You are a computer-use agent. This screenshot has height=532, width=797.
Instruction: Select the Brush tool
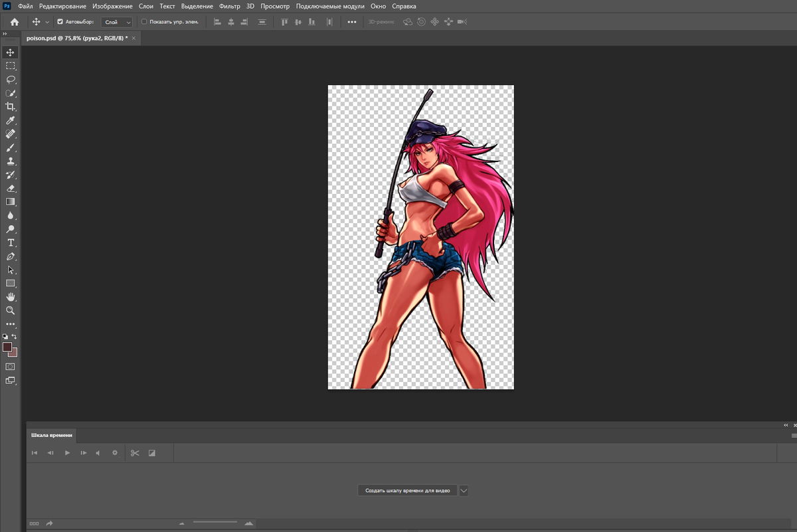(x=11, y=147)
